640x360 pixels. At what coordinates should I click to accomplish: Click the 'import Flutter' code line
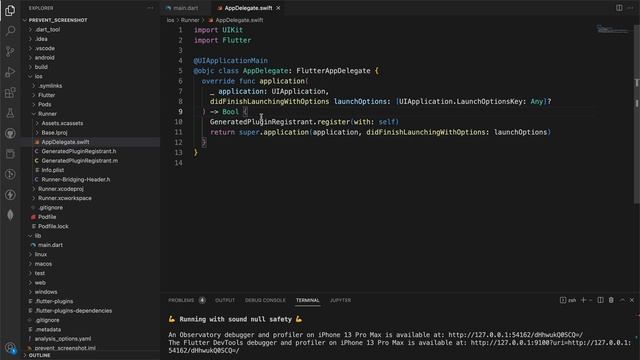click(x=222, y=40)
